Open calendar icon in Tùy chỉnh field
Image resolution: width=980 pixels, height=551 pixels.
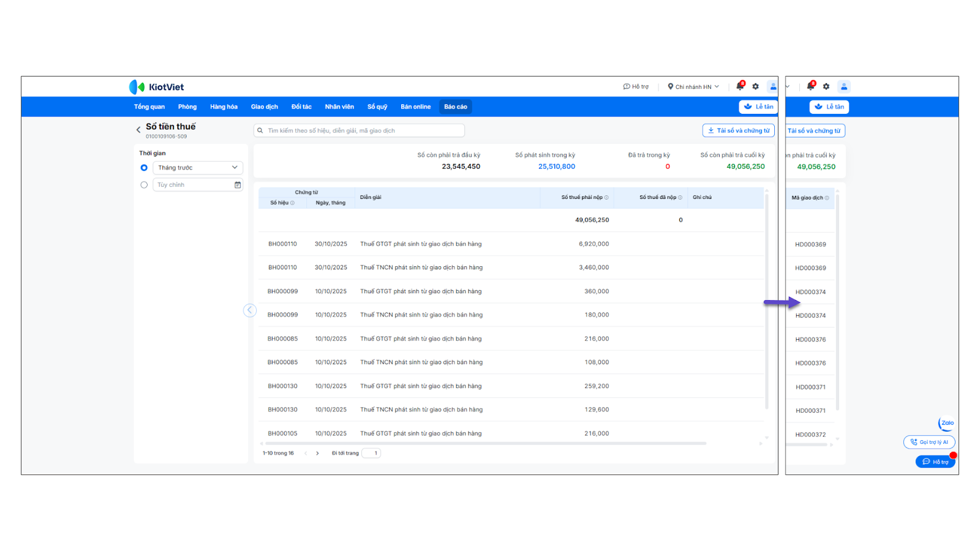(238, 185)
